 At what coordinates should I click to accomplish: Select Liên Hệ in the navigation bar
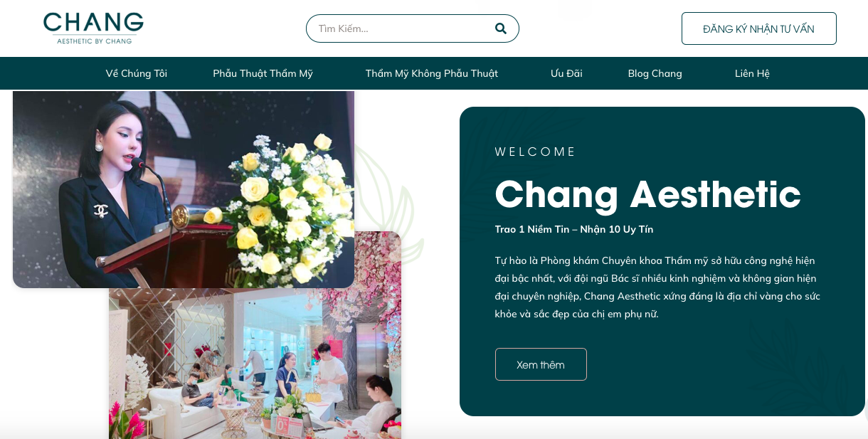752,73
